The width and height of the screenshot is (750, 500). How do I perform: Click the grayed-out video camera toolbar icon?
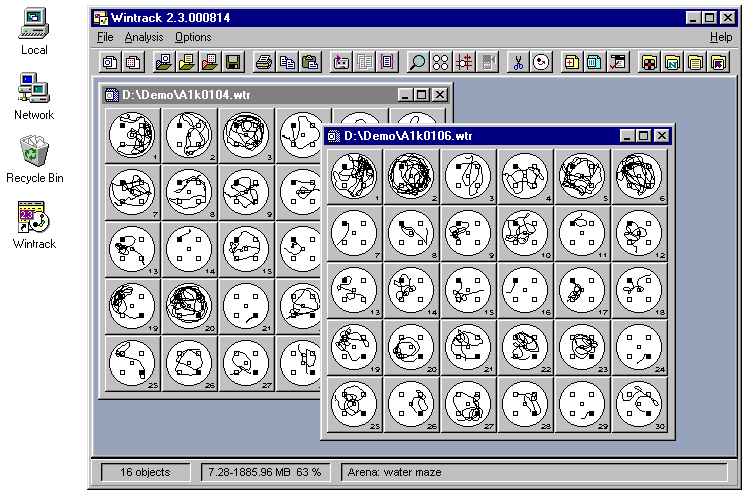click(487, 62)
